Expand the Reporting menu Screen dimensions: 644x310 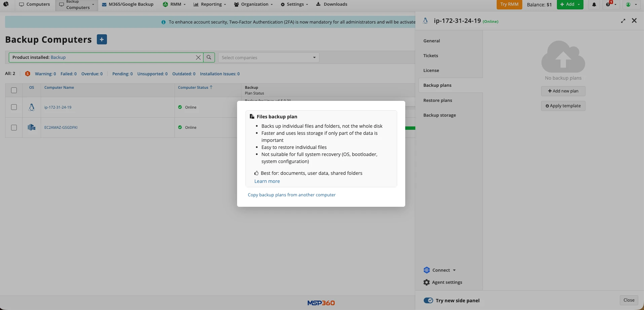click(210, 4)
